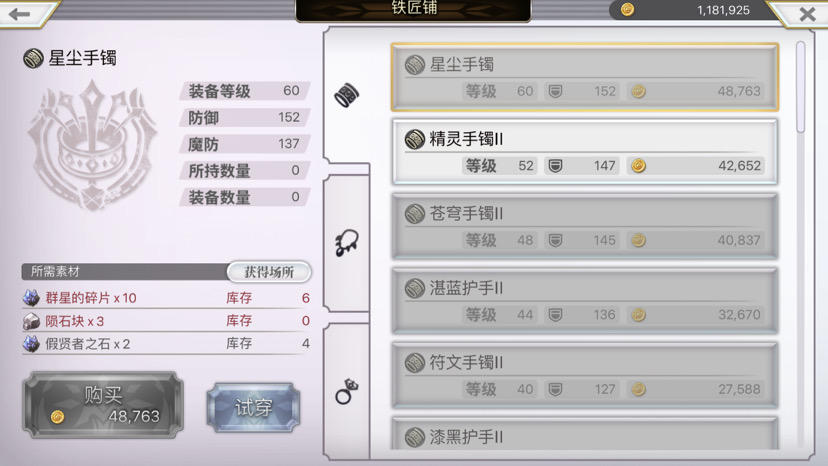
Task: Select 湛蓝护手II in the shop list
Action: (585, 301)
